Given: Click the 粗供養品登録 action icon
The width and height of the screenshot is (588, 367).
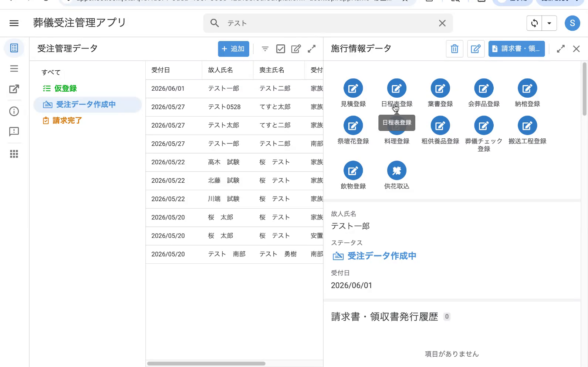Looking at the screenshot, I should (440, 126).
